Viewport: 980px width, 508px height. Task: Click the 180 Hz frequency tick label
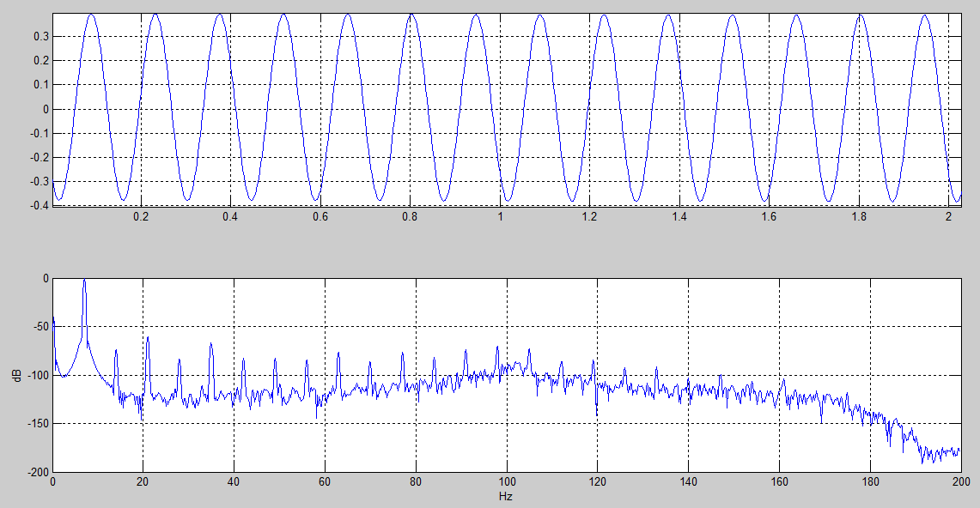tap(870, 481)
